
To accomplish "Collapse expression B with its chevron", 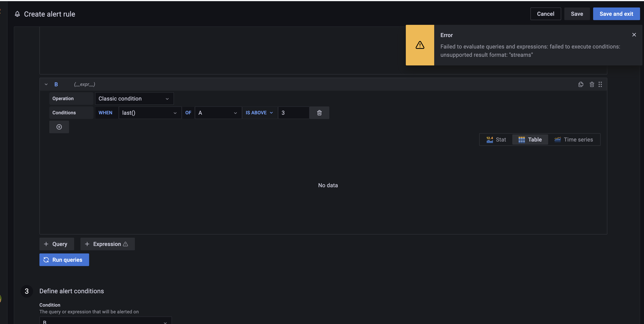I will pyautogui.click(x=46, y=84).
